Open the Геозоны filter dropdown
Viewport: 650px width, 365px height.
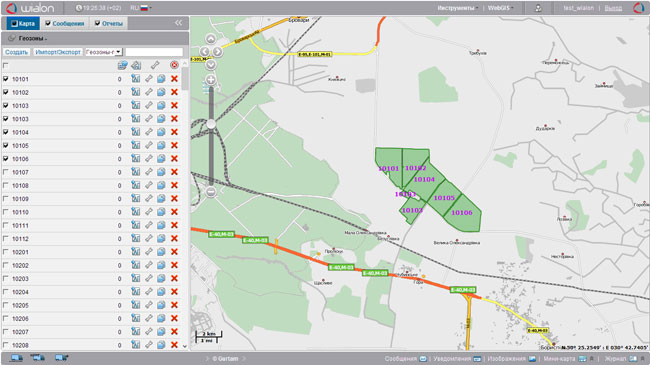click(104, 52)
